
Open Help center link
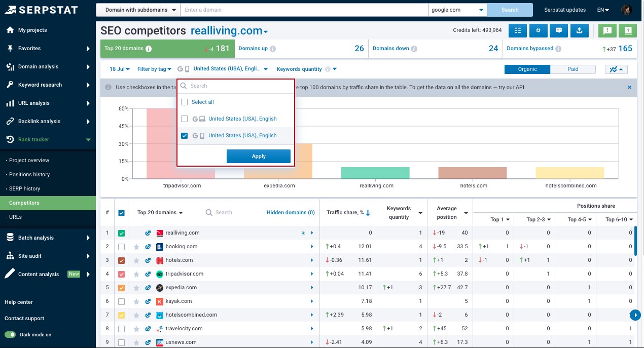[x=19, y=302]
